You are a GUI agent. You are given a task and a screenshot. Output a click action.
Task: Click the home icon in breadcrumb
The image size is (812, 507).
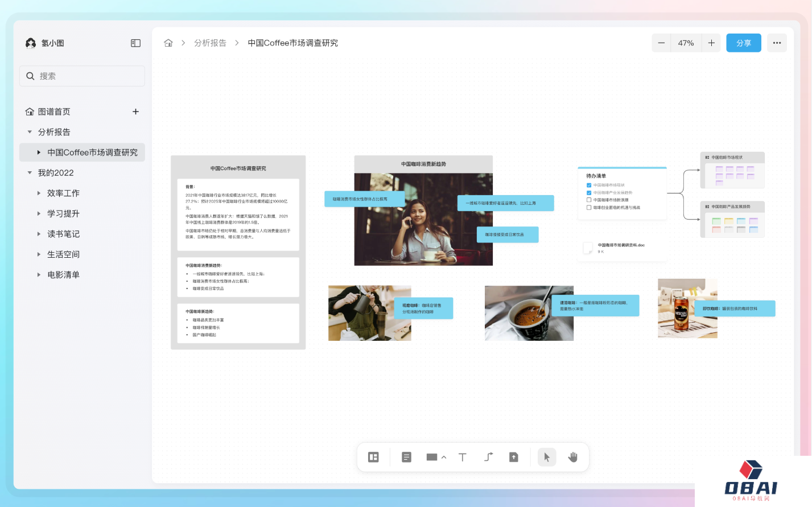coord(168,43)
